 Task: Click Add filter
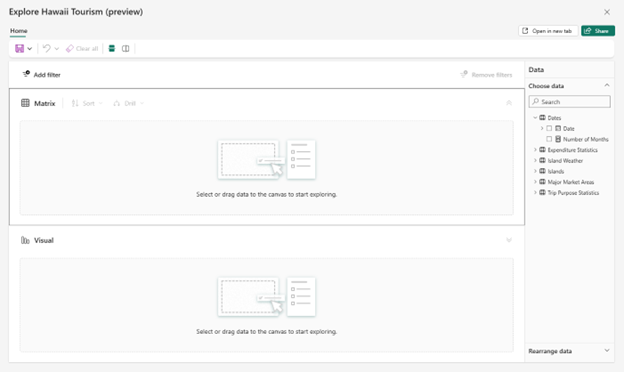tap(41, 74)
